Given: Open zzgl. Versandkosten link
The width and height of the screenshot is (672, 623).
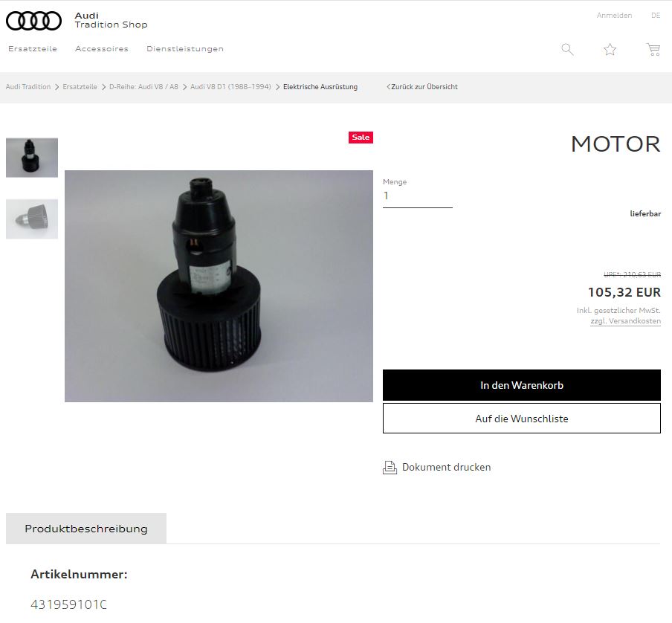Looking at the screenshot, I should click(x=625, y=321).
